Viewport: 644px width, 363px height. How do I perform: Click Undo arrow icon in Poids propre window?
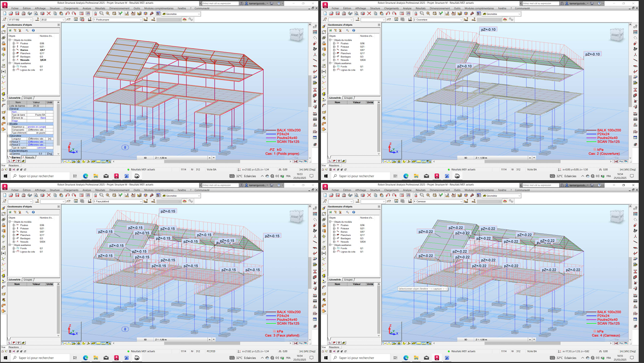(x=67, y=14)
